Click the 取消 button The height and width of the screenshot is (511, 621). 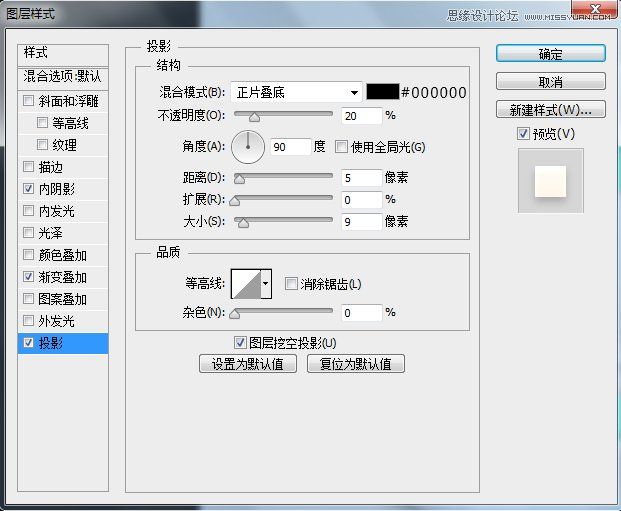[x=551, y=82]
